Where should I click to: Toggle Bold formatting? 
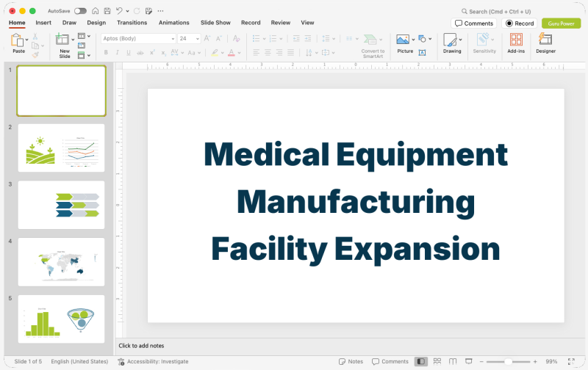point(106,52)
